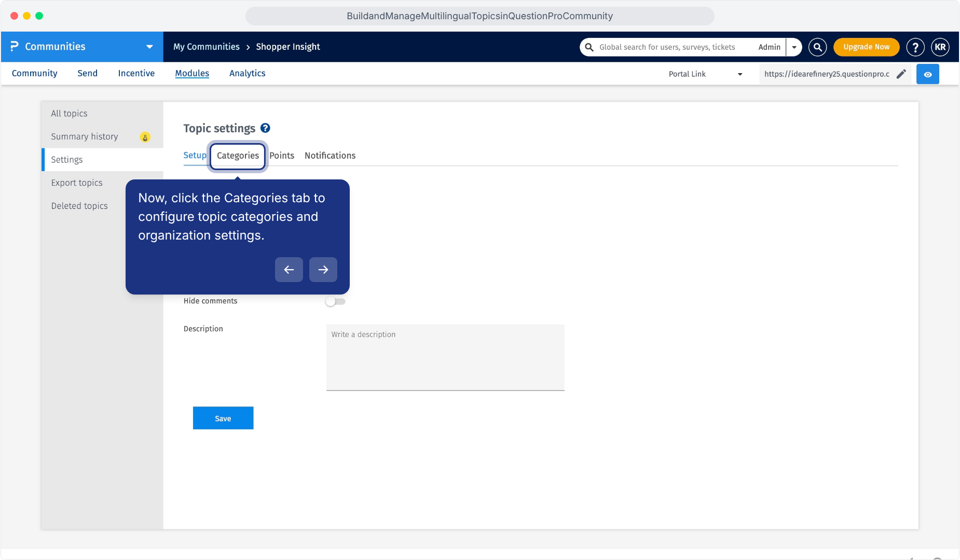Click the Shopper Insight breadcrumb
Viewport: 960px width, 560px height.
click(x=288, y=47)
